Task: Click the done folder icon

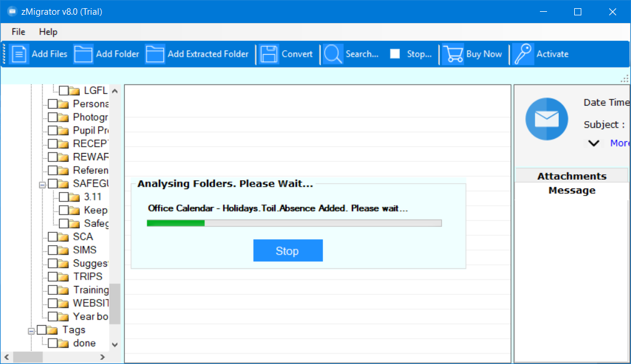Action: click(x=63, y=343)
